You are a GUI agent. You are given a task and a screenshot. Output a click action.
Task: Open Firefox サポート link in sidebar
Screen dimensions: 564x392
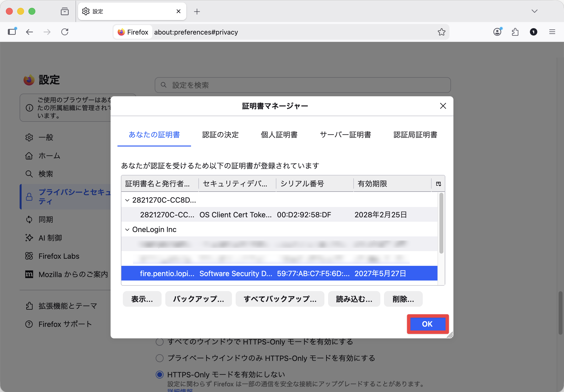(x=59, y=324)
